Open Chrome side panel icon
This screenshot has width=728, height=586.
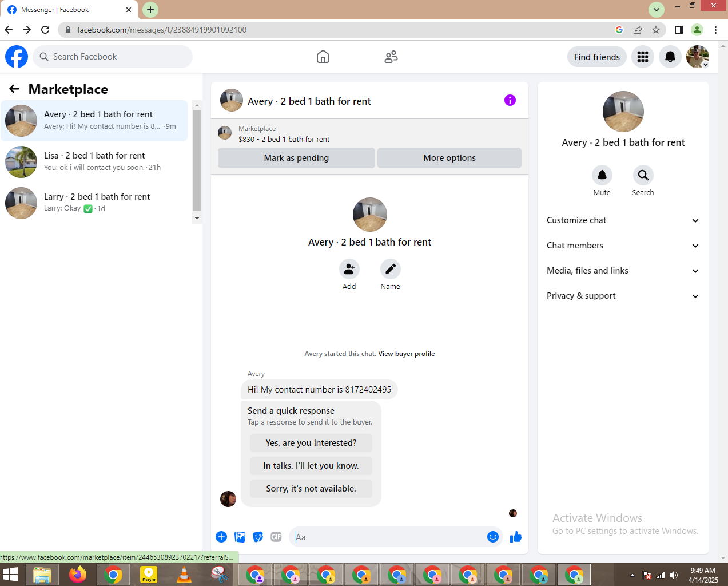679,30
